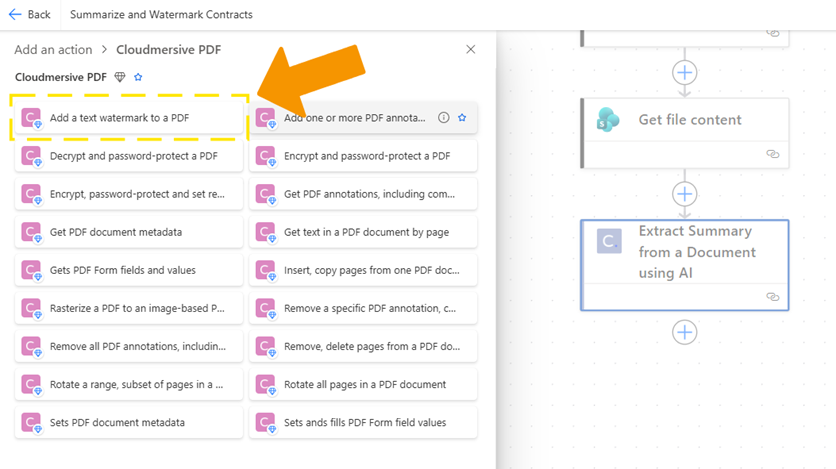Click the 'Cloudmersive PDF' breadcrumb title
This screenshot has height=469, width=836.
168,50
